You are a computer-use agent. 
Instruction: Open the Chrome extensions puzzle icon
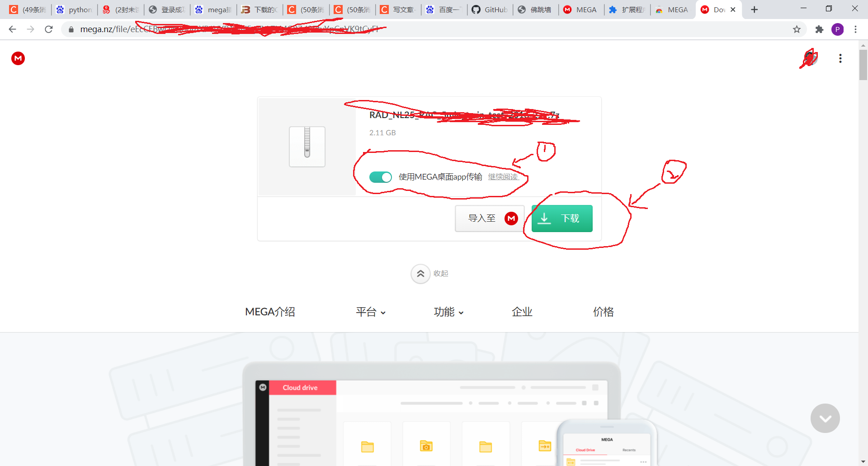(x=819, y=29)
